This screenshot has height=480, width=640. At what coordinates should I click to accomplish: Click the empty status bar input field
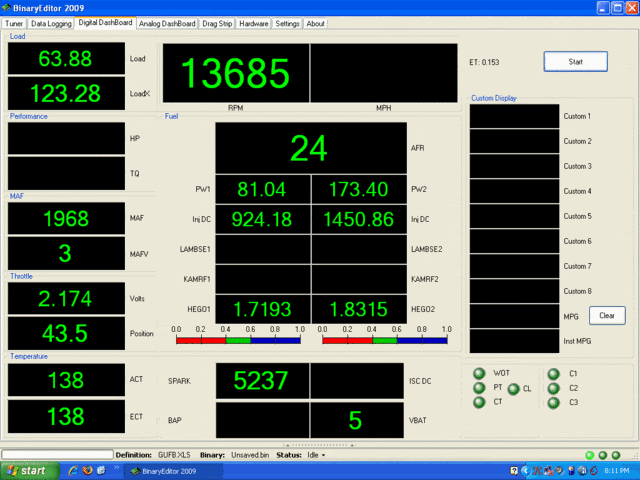pyautogui.click(x=57, y=455)
